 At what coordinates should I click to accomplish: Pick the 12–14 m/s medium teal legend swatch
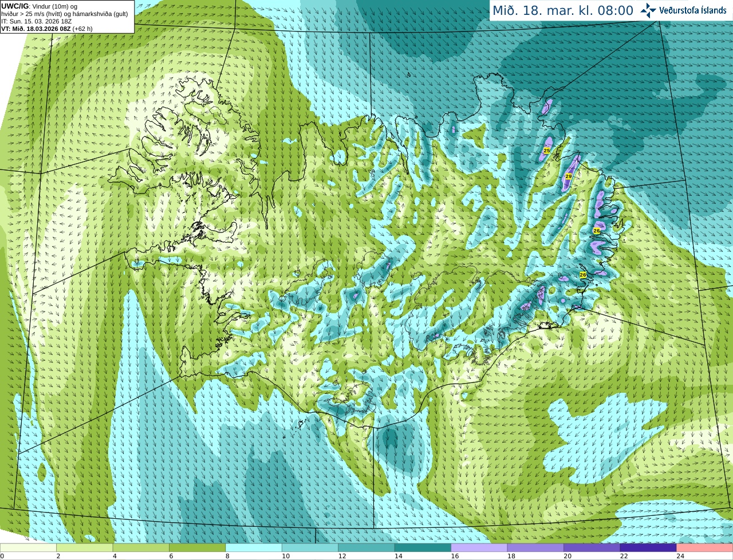pos(366,548)
